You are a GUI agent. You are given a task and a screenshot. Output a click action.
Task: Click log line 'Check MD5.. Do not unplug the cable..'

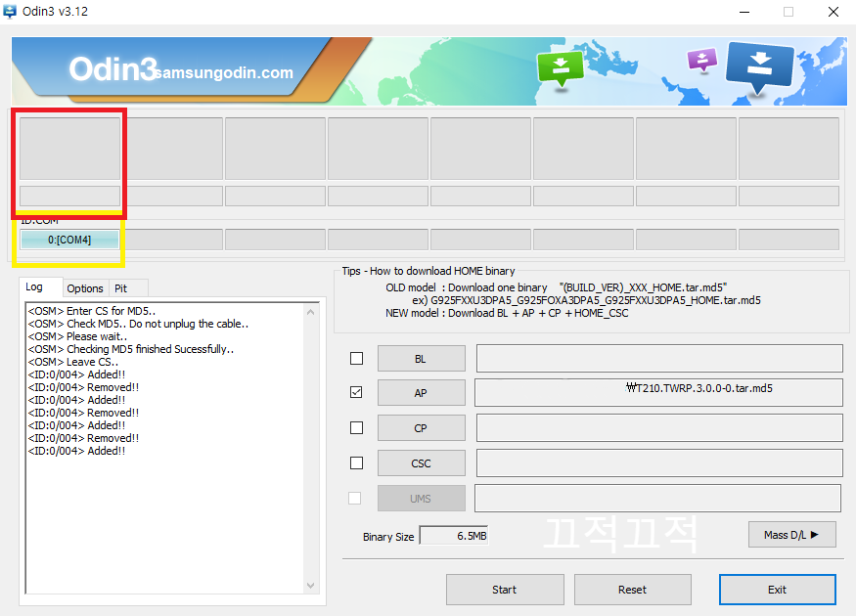[138, 324]
